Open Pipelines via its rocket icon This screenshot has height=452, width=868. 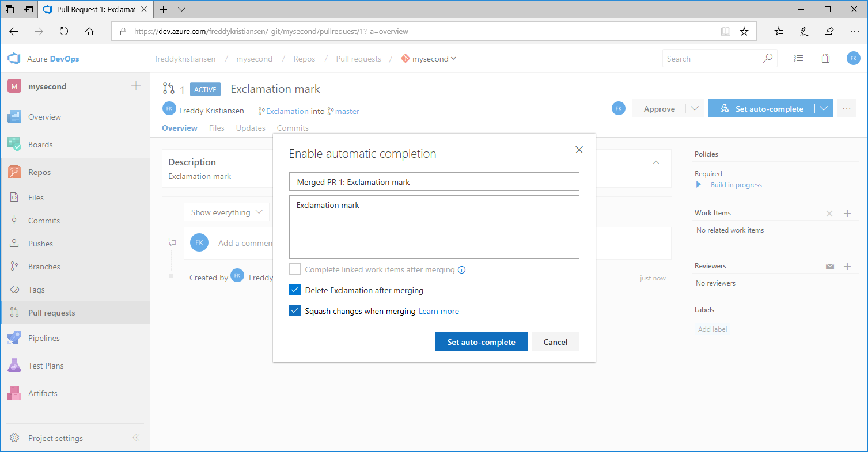pyautogui.click(x=14, y=338)
